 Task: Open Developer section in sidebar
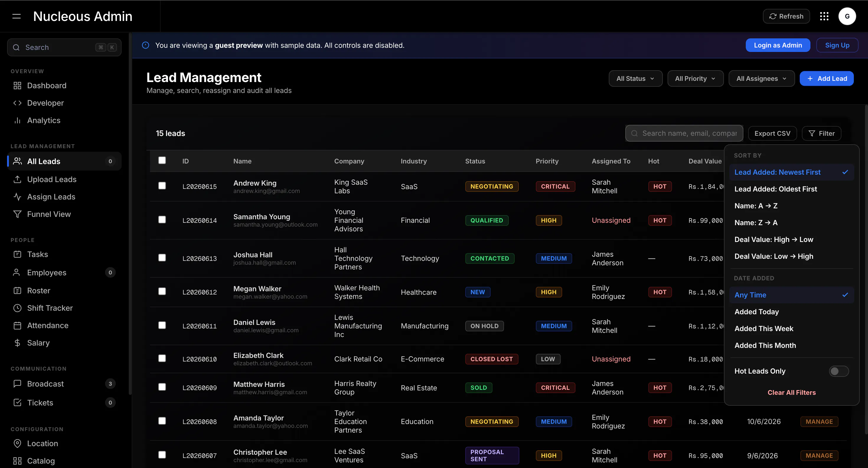64,103
